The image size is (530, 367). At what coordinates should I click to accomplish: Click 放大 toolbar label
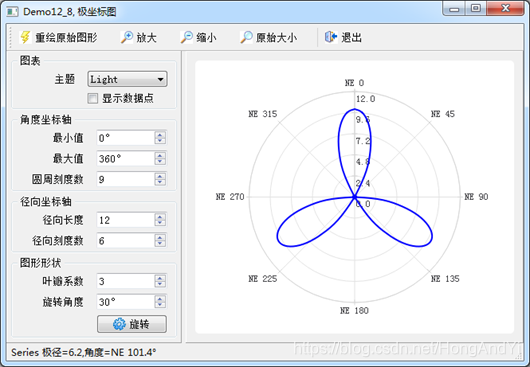147,38
